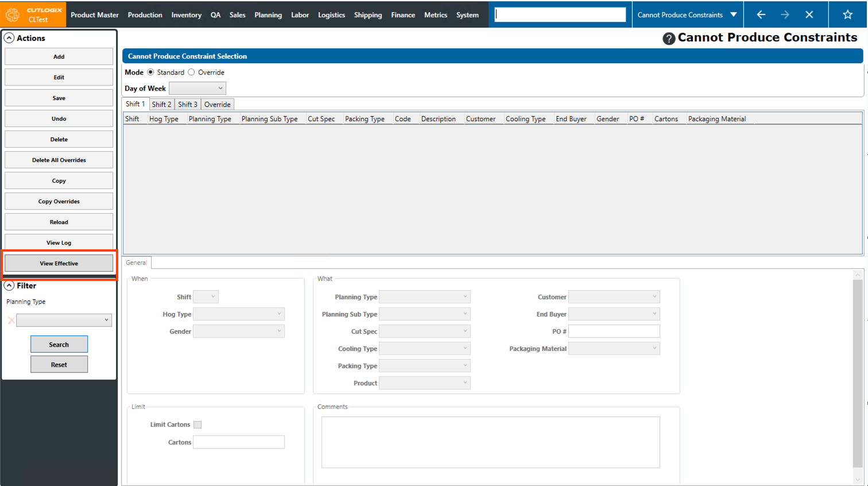Select the Standard mode radio button
Screen dimensions: 868x486
tap(150, 72)
